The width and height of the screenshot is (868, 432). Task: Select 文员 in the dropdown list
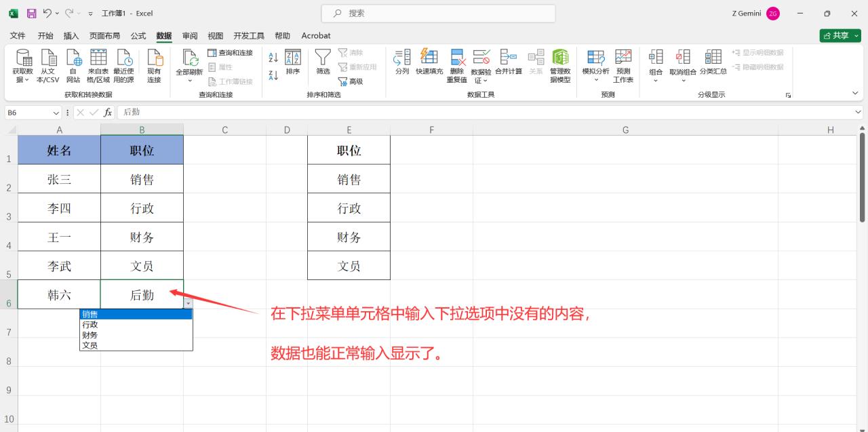(x=136, y=345)
